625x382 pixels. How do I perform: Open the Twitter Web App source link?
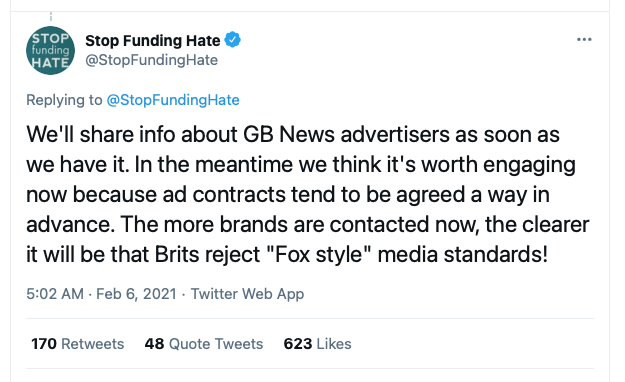[x=247, y=294]
